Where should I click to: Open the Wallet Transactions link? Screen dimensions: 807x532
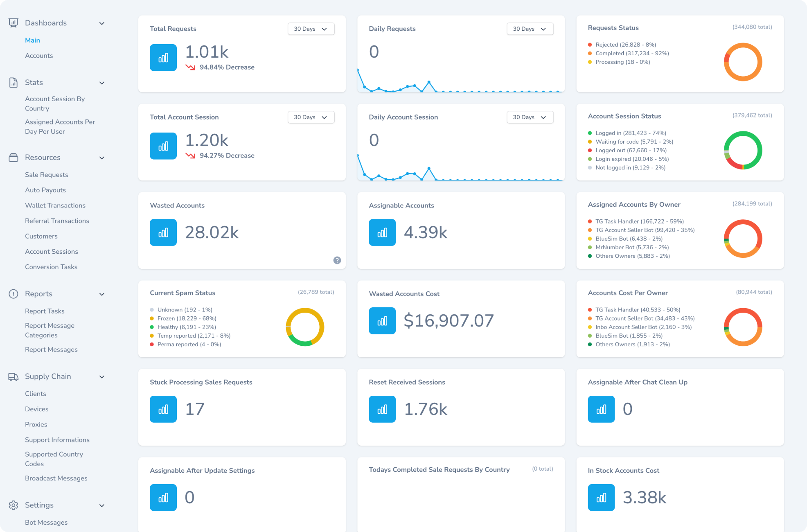(55, 205)
